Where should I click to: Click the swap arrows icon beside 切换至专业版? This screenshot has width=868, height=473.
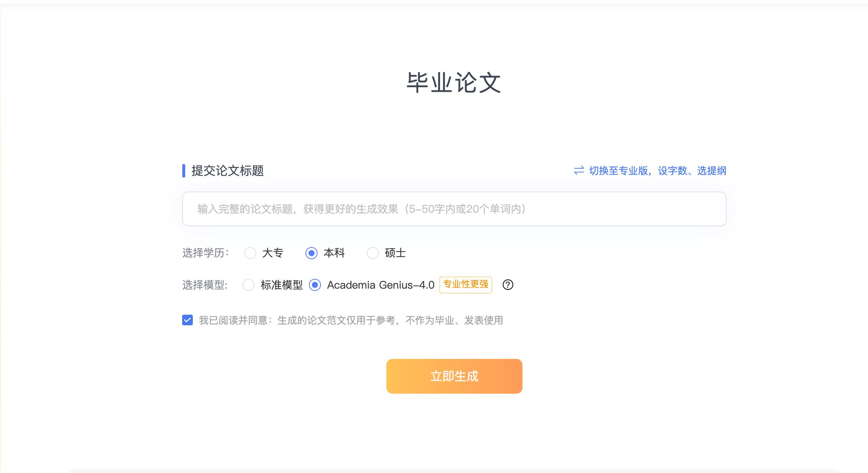(x=579, y=171)
